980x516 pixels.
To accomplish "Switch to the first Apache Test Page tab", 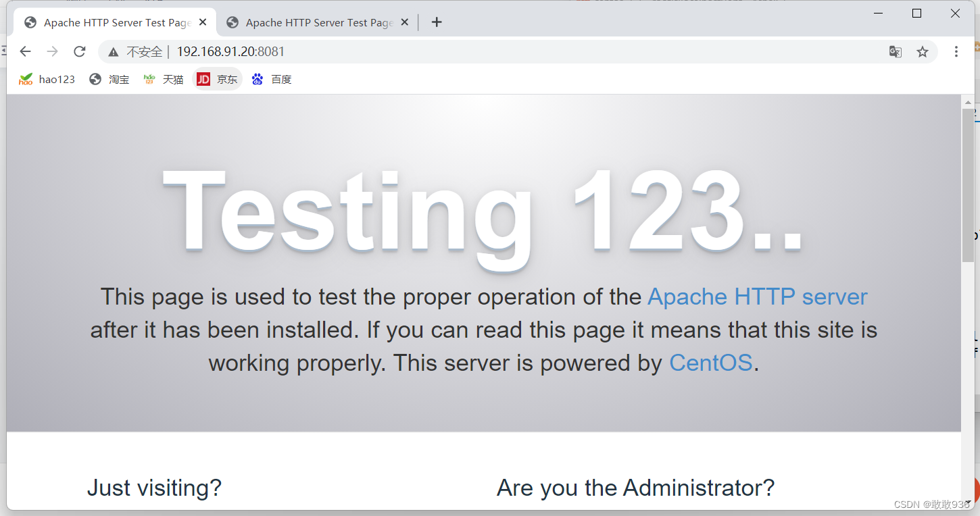I will (x=116, y=22).
